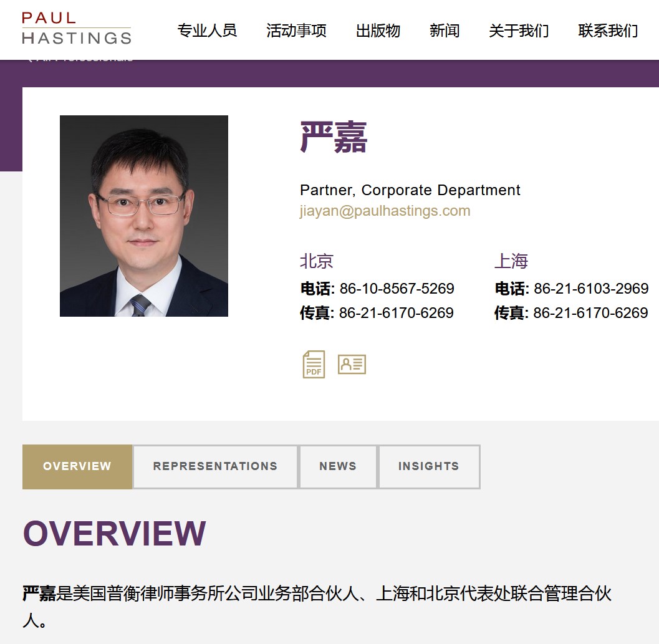Select the Overview tab
659x644 pixels.
pyautogui.click(x=77, y=466)
